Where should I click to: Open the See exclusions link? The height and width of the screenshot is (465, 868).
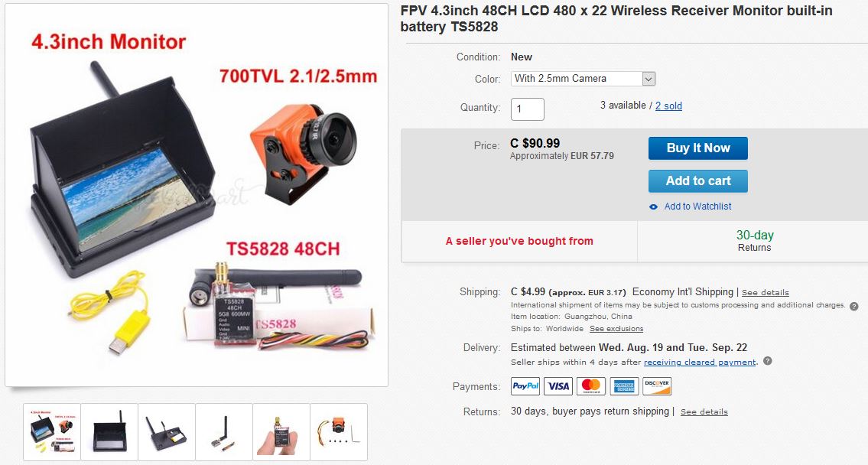(x=616, y=329)
